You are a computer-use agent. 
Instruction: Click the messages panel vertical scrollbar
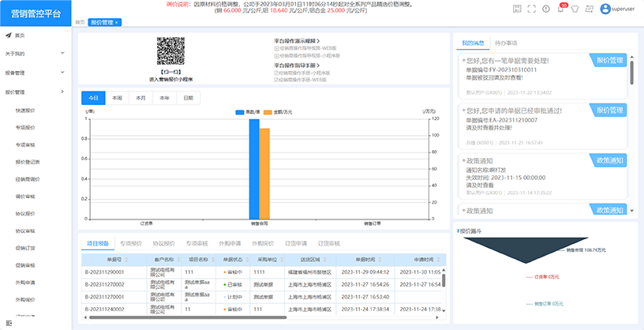pos(631,73)
